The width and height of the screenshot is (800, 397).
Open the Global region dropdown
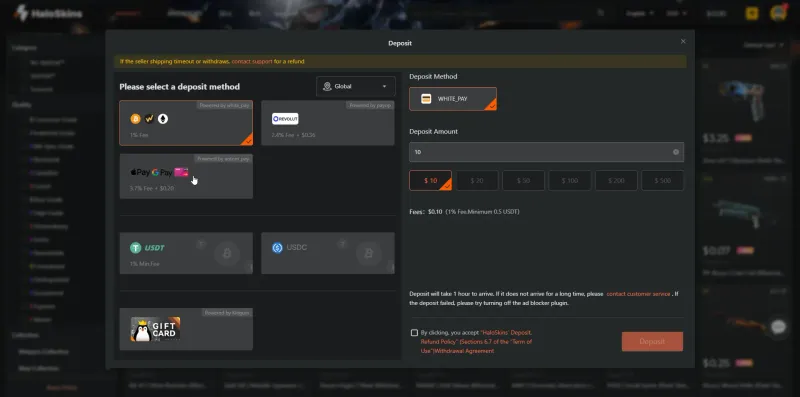point(356,86)
